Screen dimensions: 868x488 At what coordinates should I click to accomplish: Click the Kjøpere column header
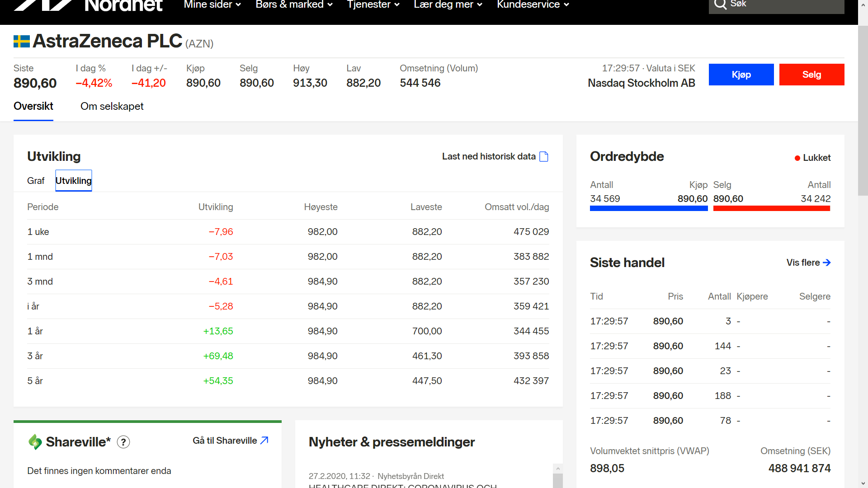point(752,296)
